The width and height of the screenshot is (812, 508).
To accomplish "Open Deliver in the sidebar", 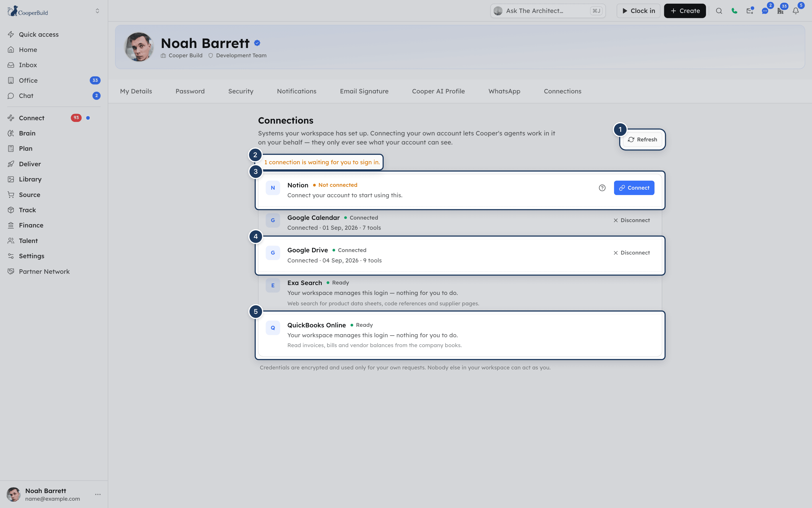I will [54, 164].
